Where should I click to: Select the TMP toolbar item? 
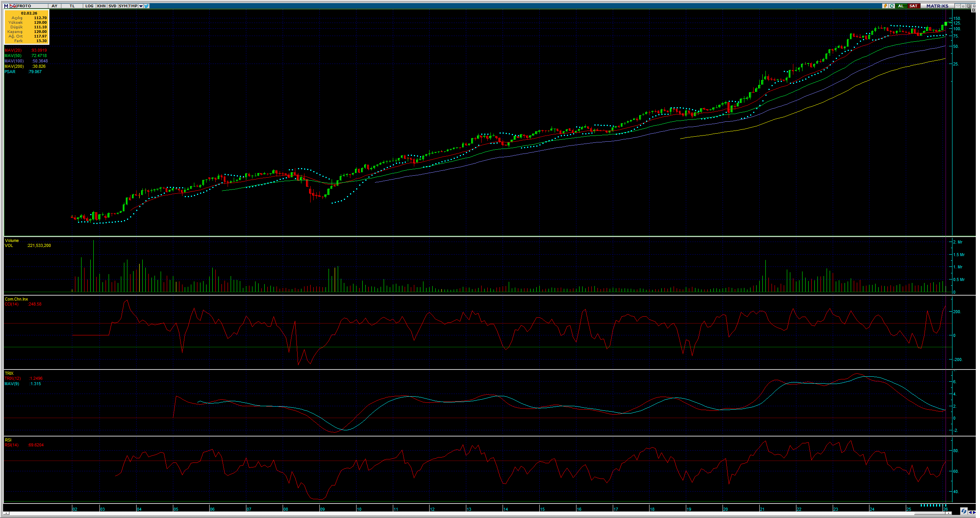(133, 6)
